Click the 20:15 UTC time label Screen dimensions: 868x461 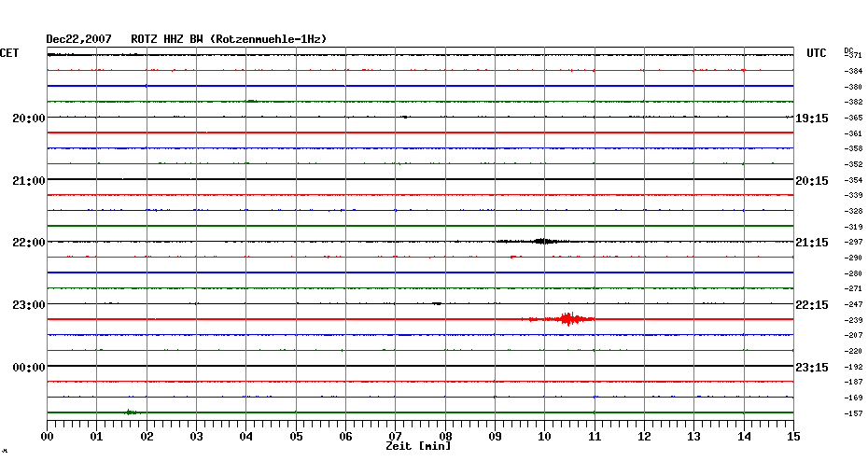click(x=812, y=180)
